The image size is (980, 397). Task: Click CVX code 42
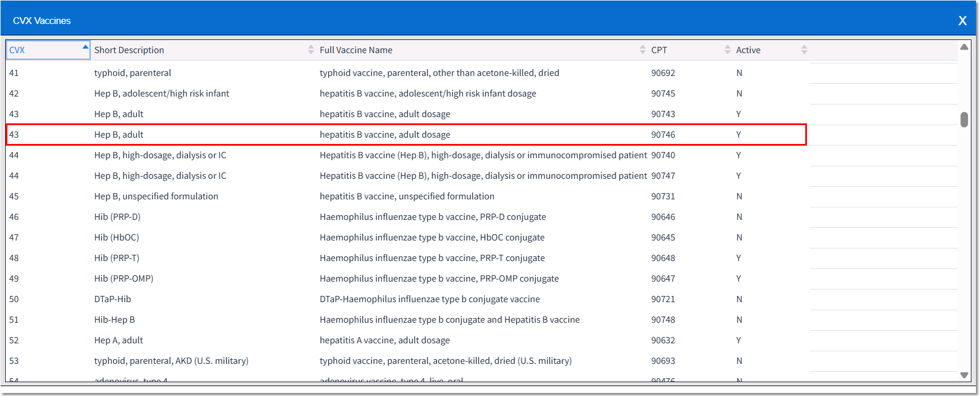(14, 93)
